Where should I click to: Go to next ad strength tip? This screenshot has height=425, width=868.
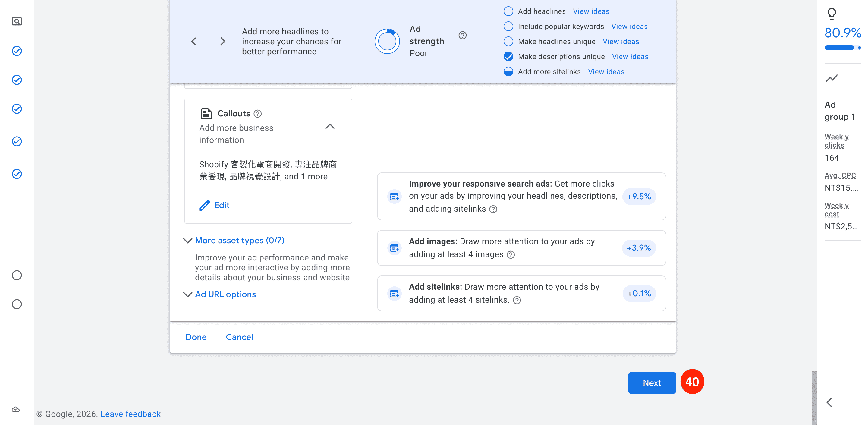pyautogui.click(x=223, y=42)
